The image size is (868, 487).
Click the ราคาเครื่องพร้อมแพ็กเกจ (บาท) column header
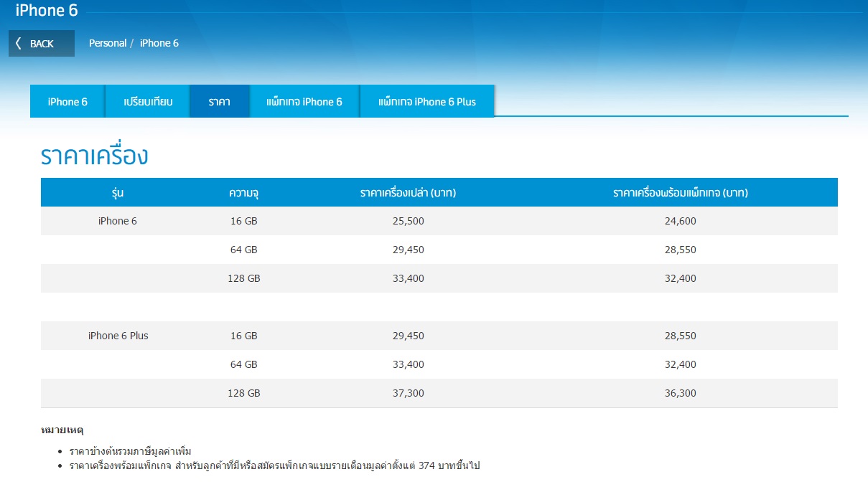[x=681, y=192]
